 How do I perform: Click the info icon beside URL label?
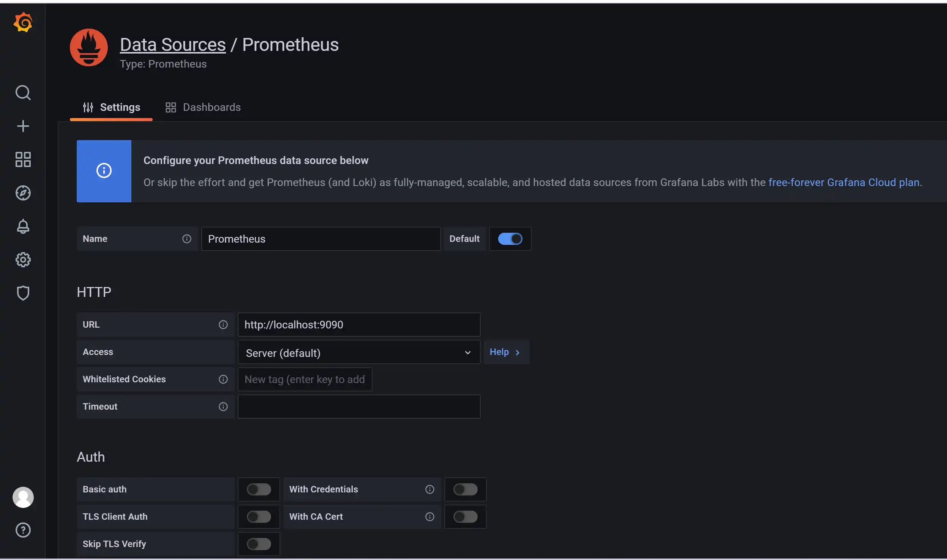pyautogui.click(x=223, y=325)
